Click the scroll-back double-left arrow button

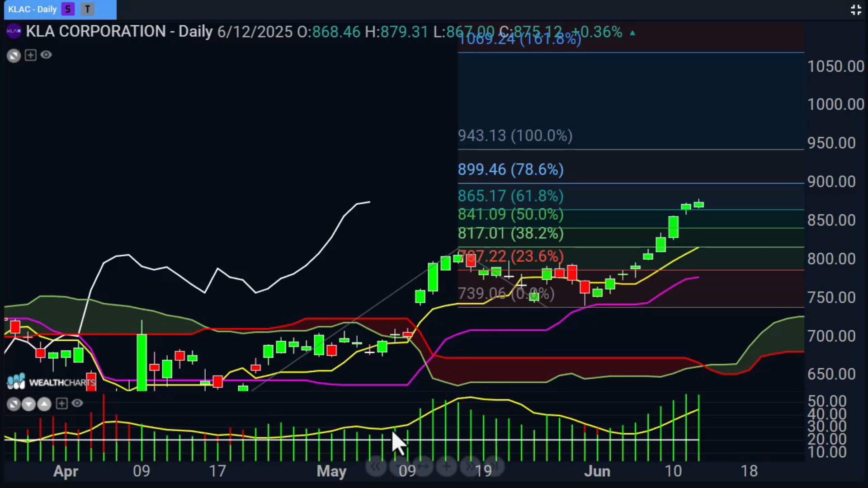[x=376, y=466]
